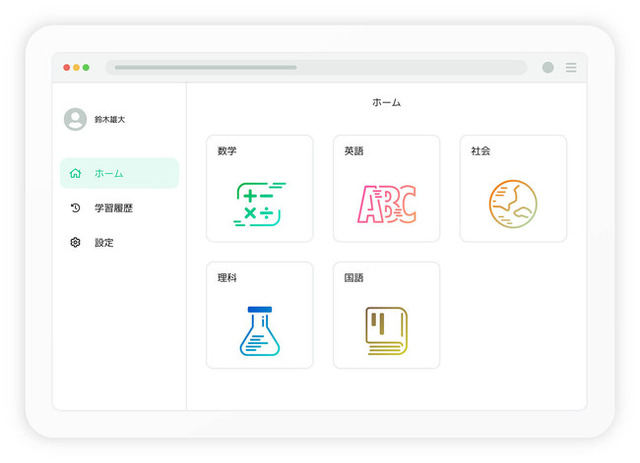Click the yellow book icon
Viewport: 640px width, 463px height.
[x=387, y=331]
